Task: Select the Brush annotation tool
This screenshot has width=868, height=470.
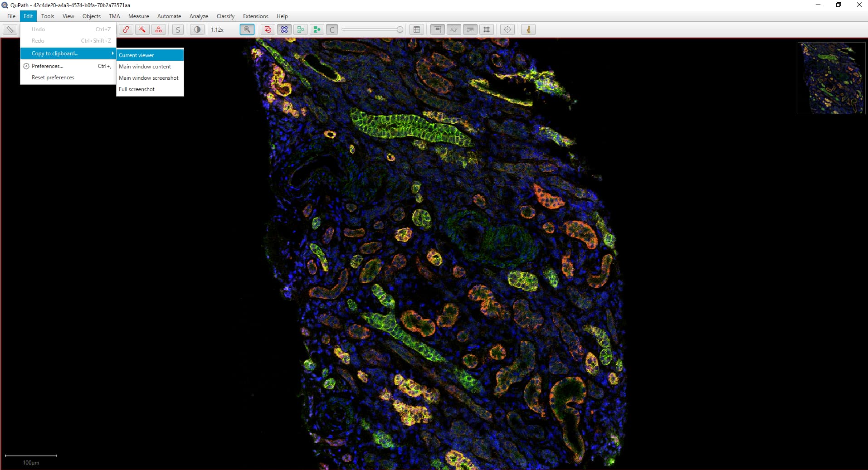Action: tap(126, 29)
